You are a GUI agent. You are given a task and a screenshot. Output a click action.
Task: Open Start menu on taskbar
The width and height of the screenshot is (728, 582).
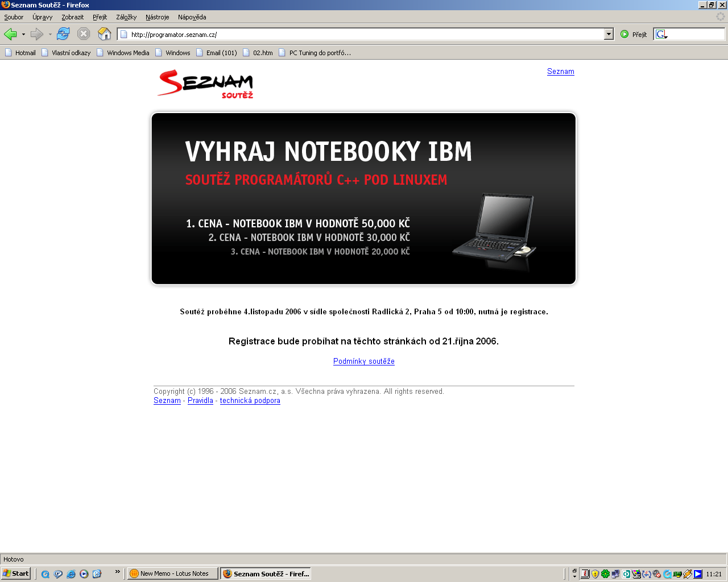pyautogui.click(x=16, y=573)
